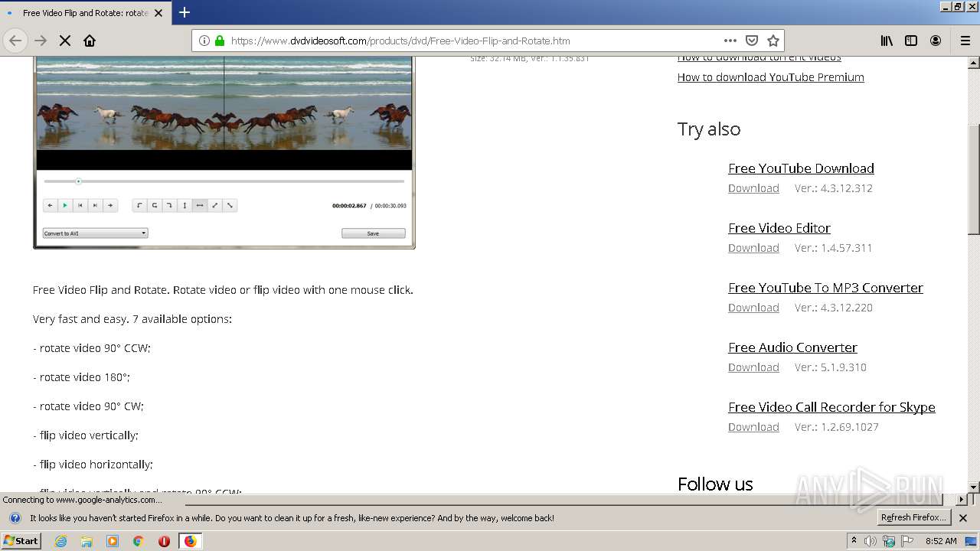This screenshot has width=980, height=551.
Task: Click the vertical scrollbar down arrow
Action: coord(973,487)
